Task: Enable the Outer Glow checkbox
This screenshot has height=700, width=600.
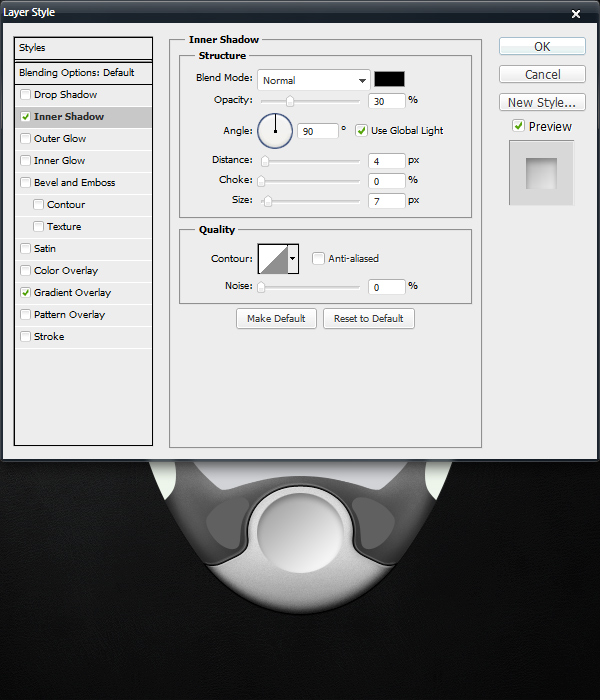Action: click(25, 138)
